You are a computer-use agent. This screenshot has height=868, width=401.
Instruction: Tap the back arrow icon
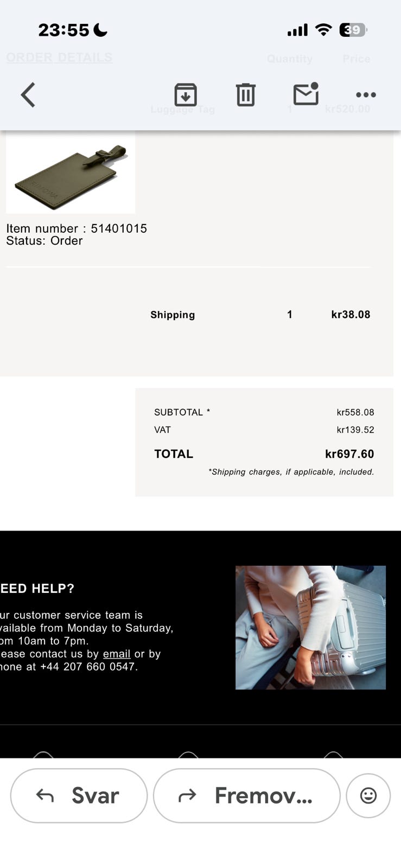coord(28,95)
